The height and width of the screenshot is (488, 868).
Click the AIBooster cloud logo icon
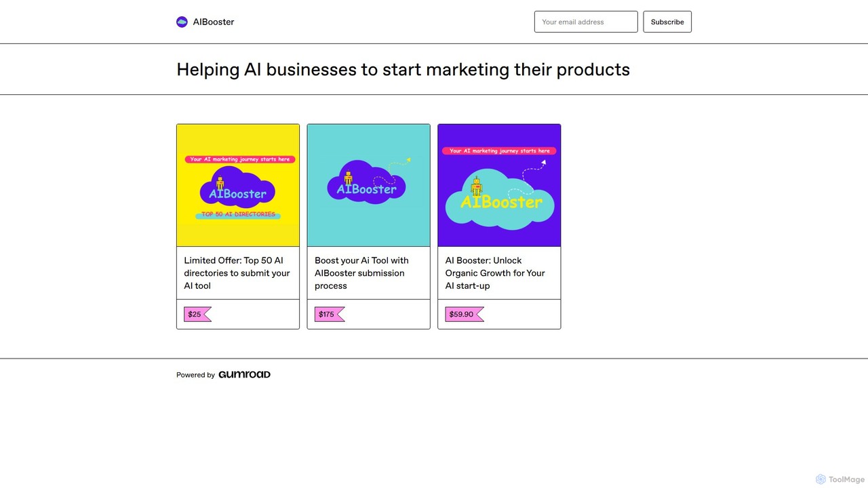click(182, 22)
